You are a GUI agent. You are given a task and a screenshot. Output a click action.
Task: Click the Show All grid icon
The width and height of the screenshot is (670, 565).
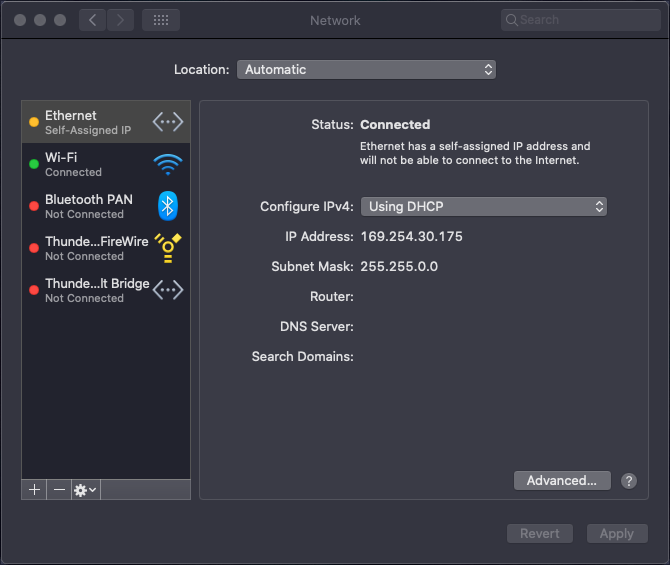(161, 20)
